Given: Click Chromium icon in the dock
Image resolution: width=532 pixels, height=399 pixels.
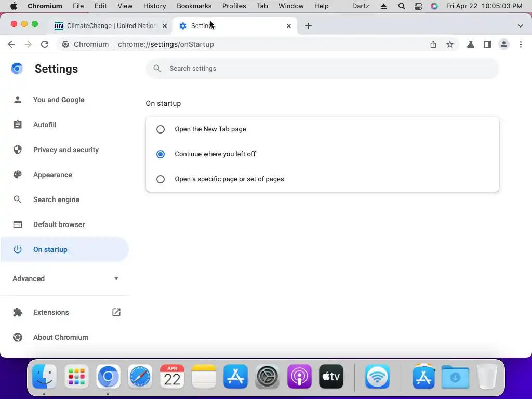Looking at the screenshot, I should 108,377.
